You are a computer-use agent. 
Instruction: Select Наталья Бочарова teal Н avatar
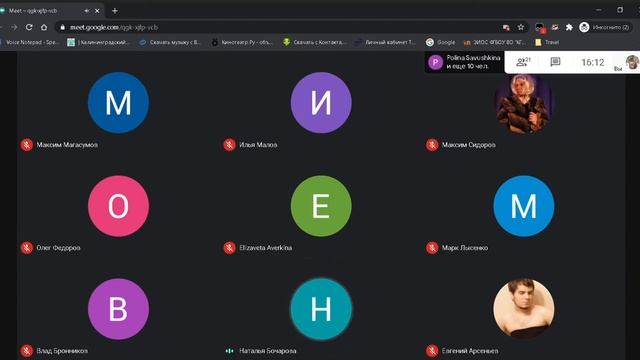[321, 309]
